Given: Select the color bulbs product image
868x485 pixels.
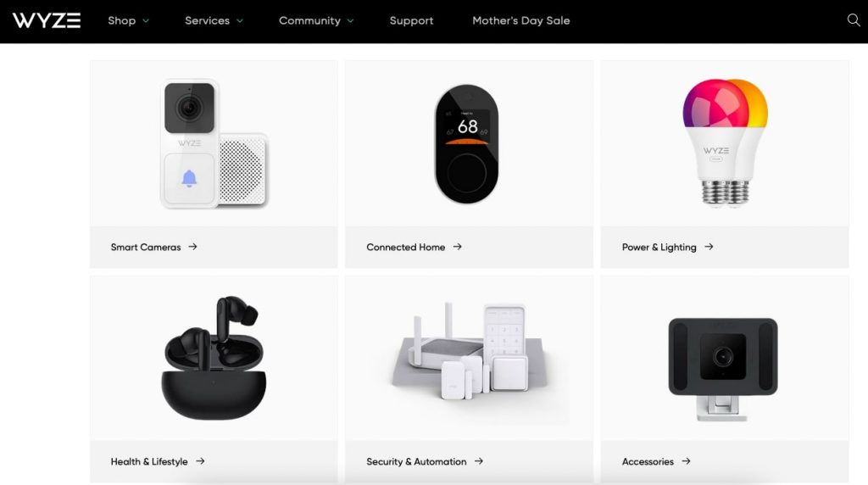Looking at the screenshot, I should pyautogui.click(x=725, y=142).
